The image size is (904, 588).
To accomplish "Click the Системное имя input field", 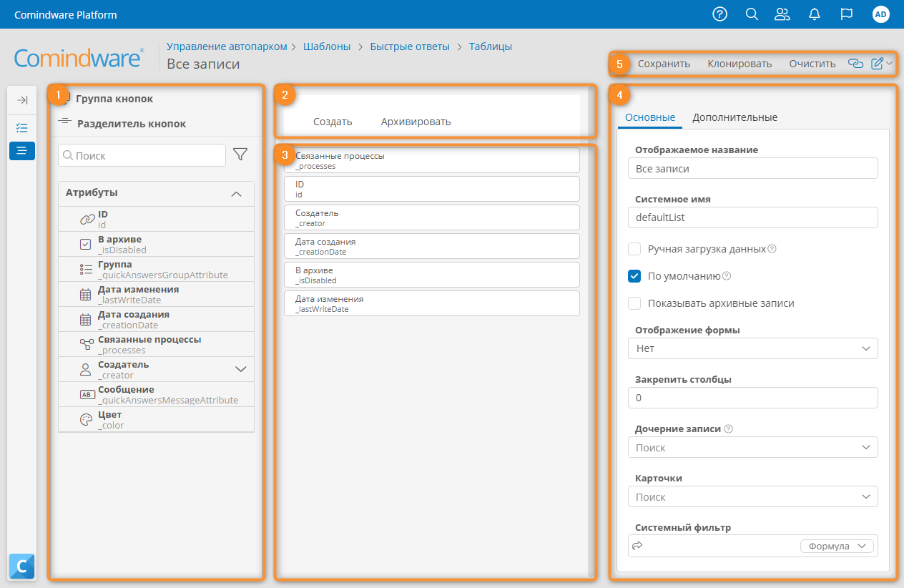I will tap(752, 217).
